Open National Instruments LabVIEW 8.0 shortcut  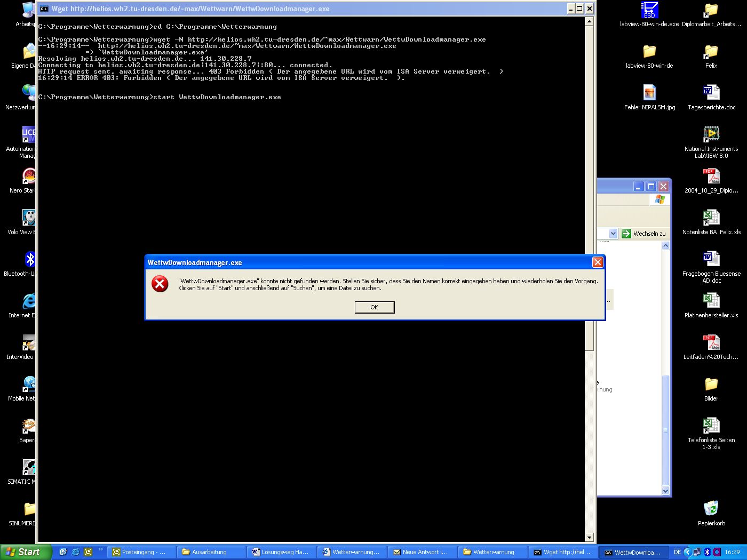[x=711, y=134]
